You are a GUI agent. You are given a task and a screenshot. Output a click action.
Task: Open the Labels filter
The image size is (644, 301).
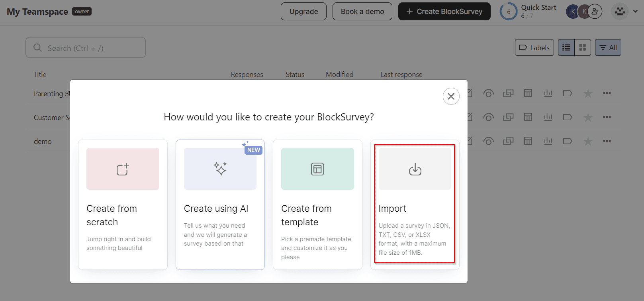534,47
